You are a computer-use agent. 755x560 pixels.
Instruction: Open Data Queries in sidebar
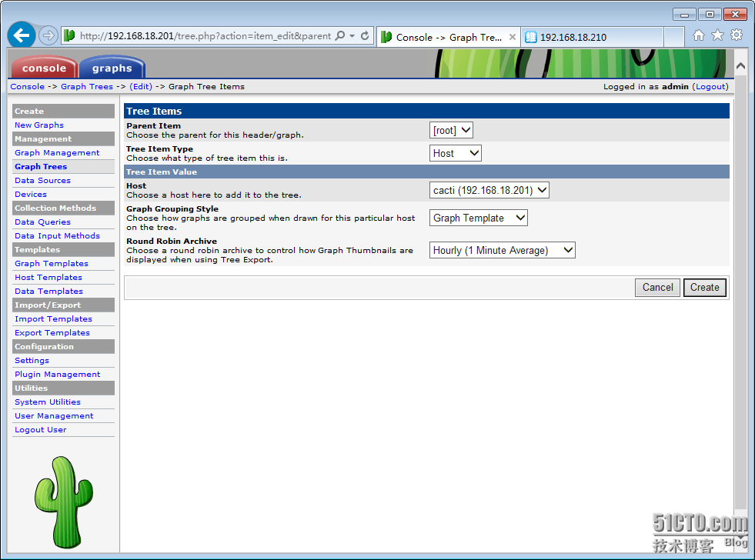42,222
